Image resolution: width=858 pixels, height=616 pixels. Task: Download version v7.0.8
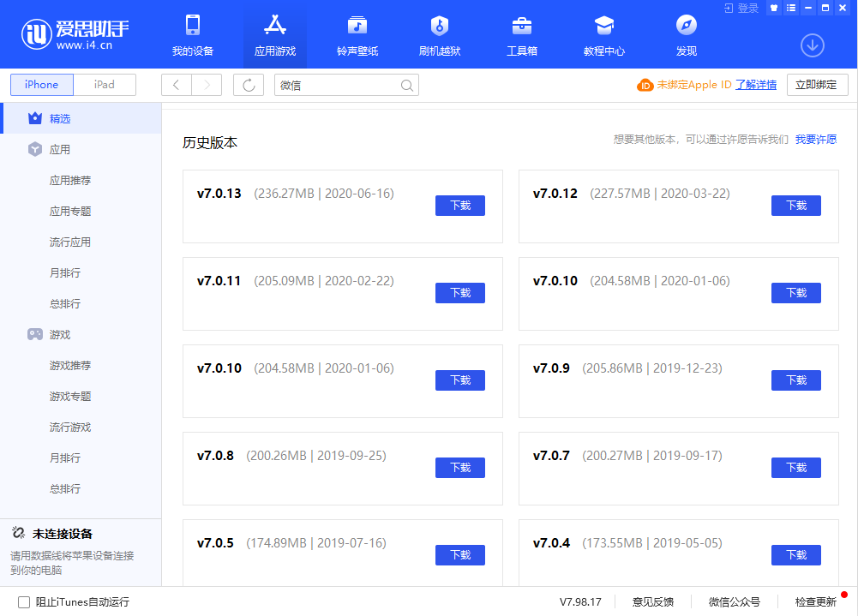point(460,468)
